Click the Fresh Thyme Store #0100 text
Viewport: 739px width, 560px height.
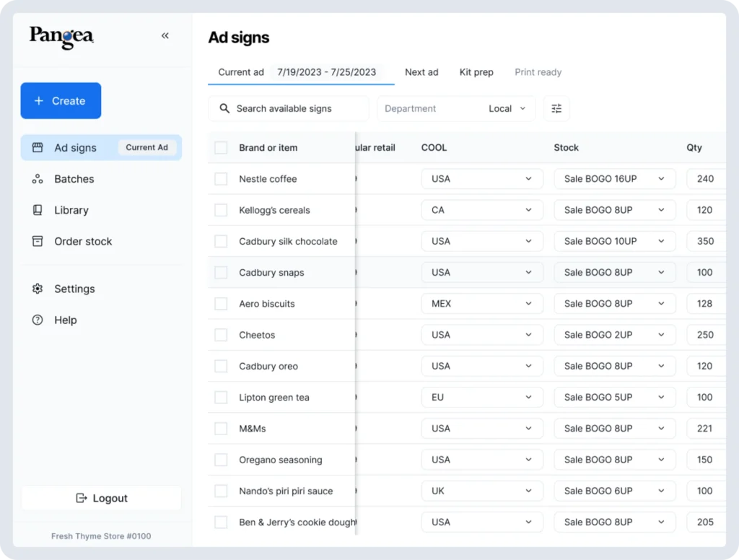point(101,536)
